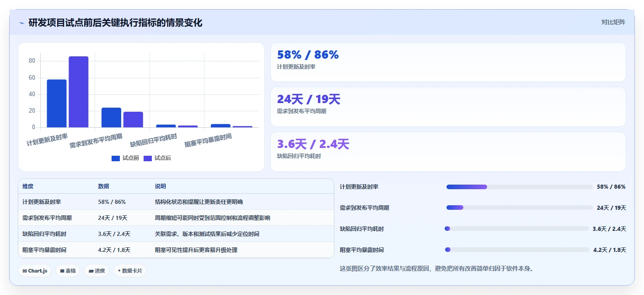The width and height of the screenshot is (644, 295).
Task: Click chart axis label 阻塞平均暴露时间
Action: (208, 140)
